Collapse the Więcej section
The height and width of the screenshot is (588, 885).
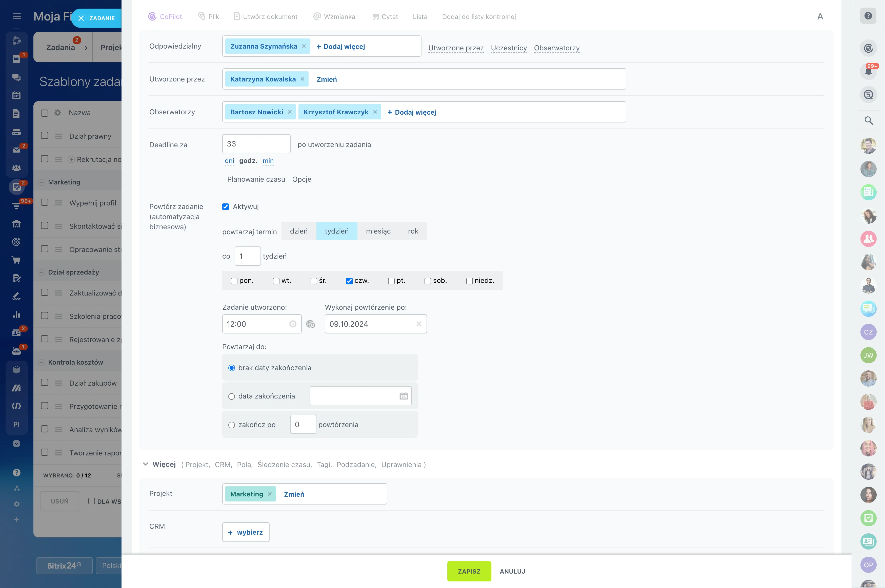[146, 464]
